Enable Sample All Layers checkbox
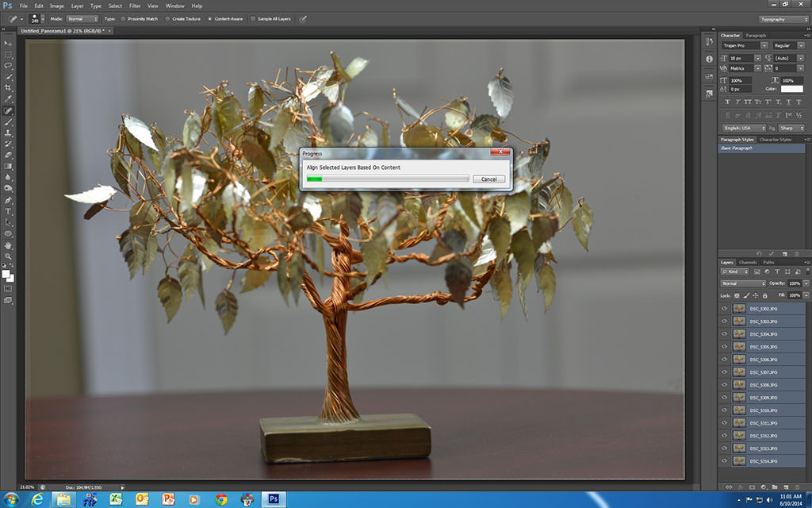The image size is (812, 508). point(253,19)
